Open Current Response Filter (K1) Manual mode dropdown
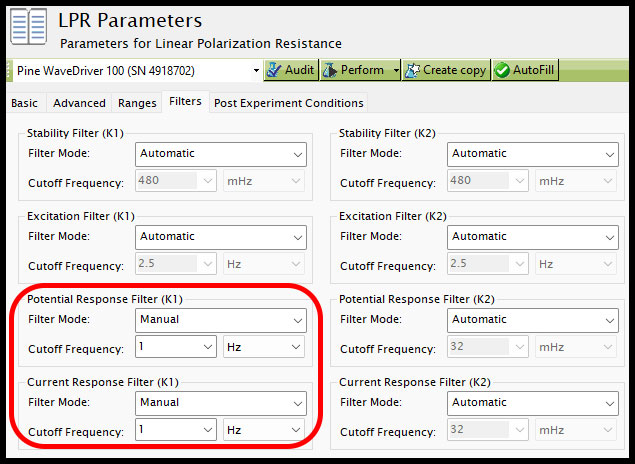635x464 pixels. [221, 403]
